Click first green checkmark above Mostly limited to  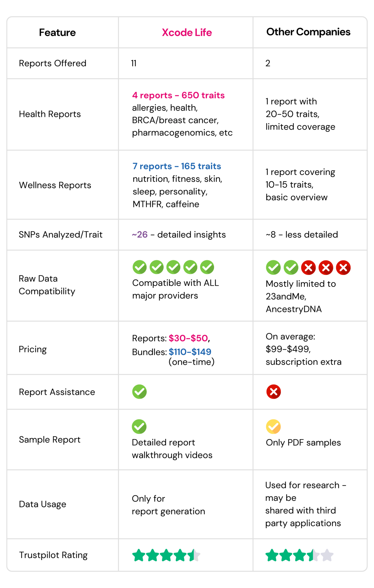point(273,268)
